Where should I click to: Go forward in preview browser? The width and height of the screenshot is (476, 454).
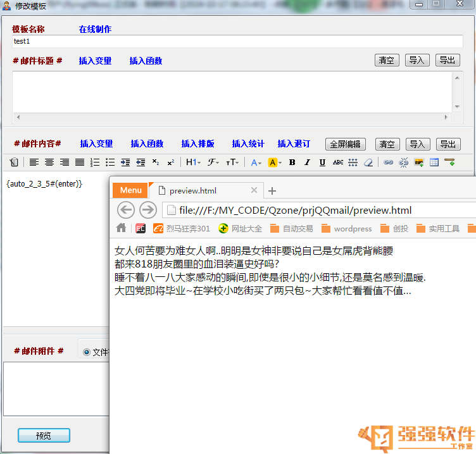pos(148,209)
